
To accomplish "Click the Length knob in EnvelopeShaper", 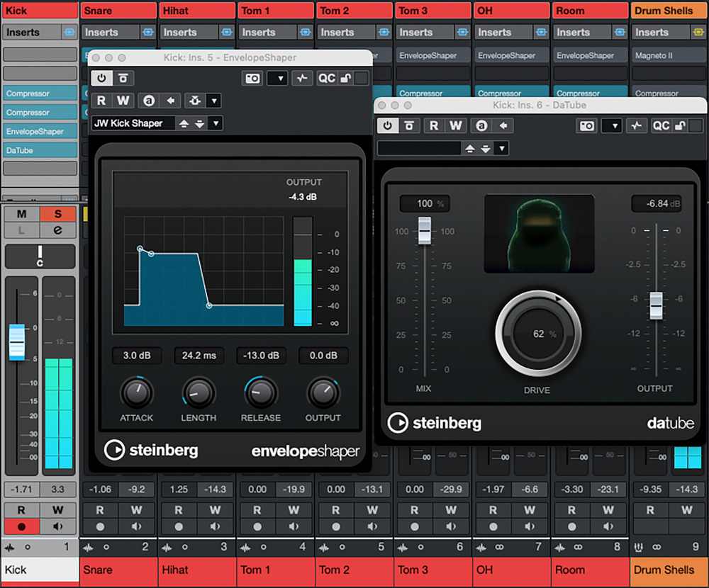I will click(199, 392).
